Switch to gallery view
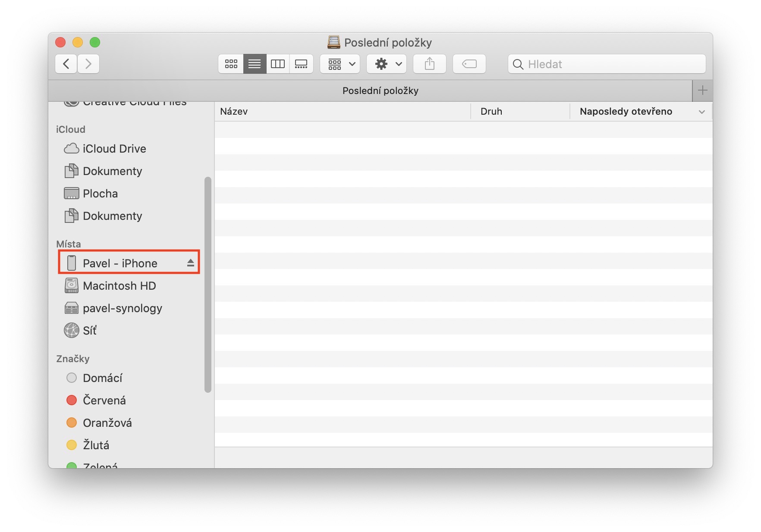Viewport: 761px width, 532px height. (x=301, y=64)
